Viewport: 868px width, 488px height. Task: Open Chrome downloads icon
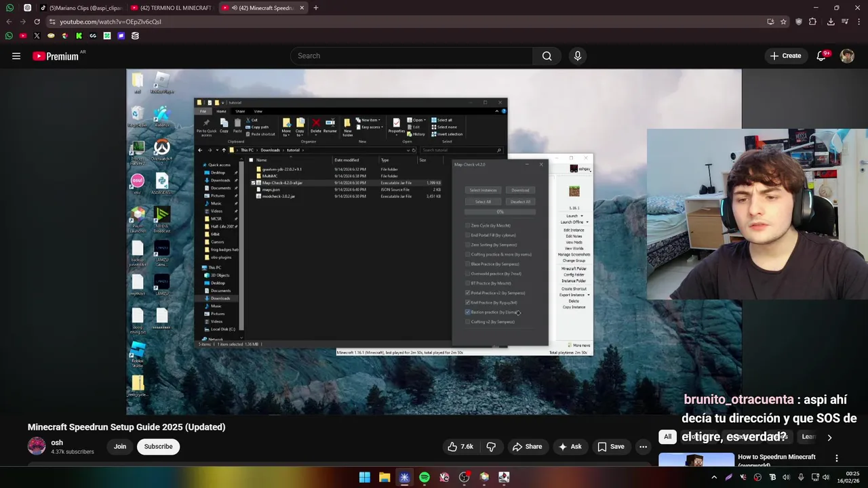tap(831, 22)
